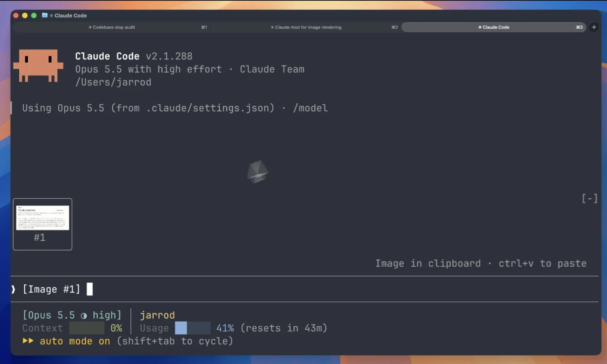
Task: Click the '0%' context value
Action: (116, 328)
